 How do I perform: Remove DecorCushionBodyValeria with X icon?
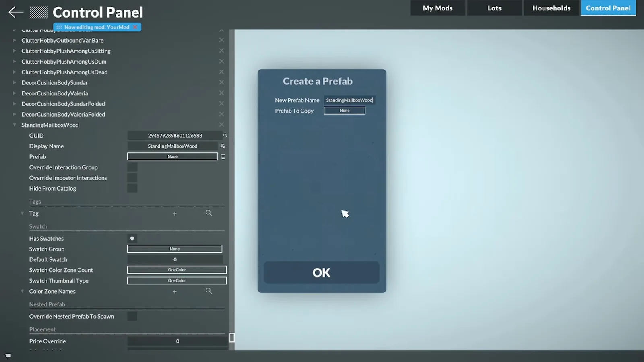221,93
